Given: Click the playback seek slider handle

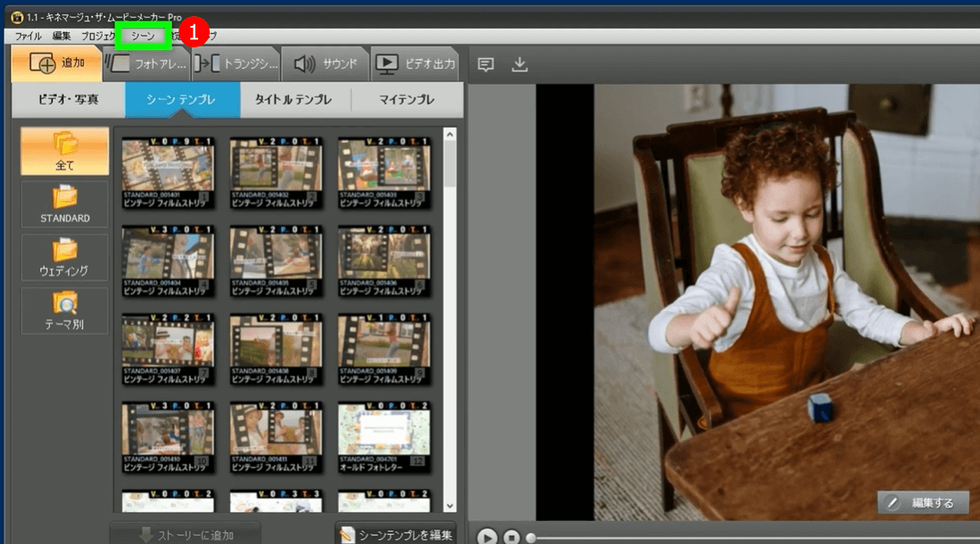Looking at the screenshot, I should (x=531, y=538).
